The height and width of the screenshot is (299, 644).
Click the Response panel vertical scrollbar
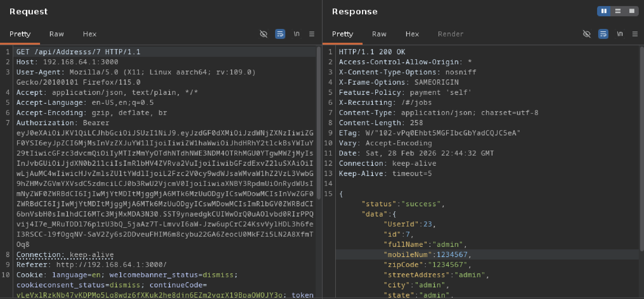[642, 149]
